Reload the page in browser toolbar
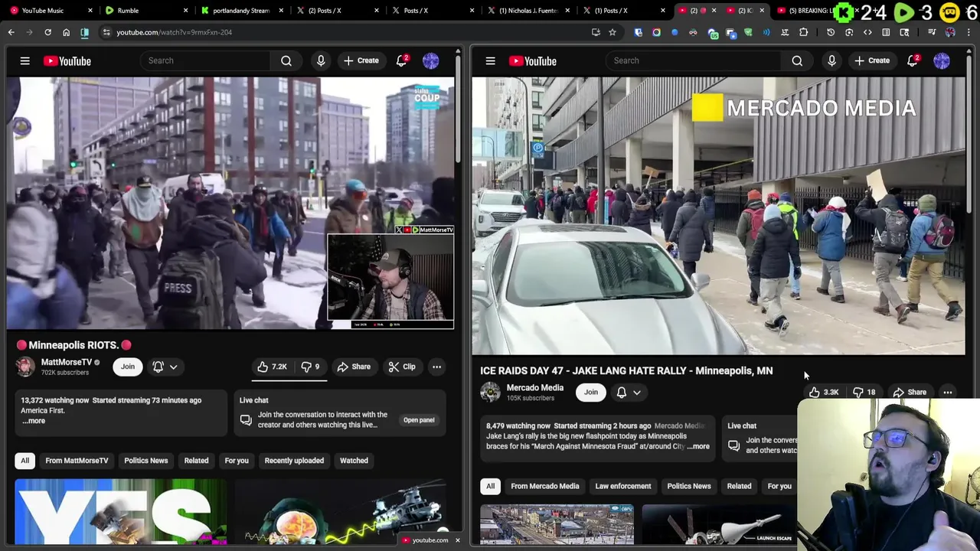The width and height of the screenshot is (980, 551). point(47,32)
